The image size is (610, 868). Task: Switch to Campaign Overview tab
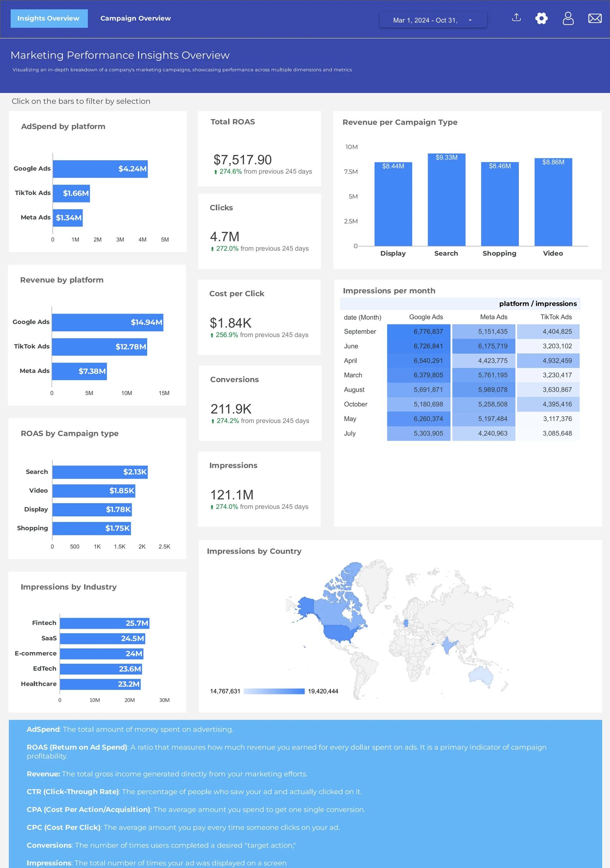135,18
